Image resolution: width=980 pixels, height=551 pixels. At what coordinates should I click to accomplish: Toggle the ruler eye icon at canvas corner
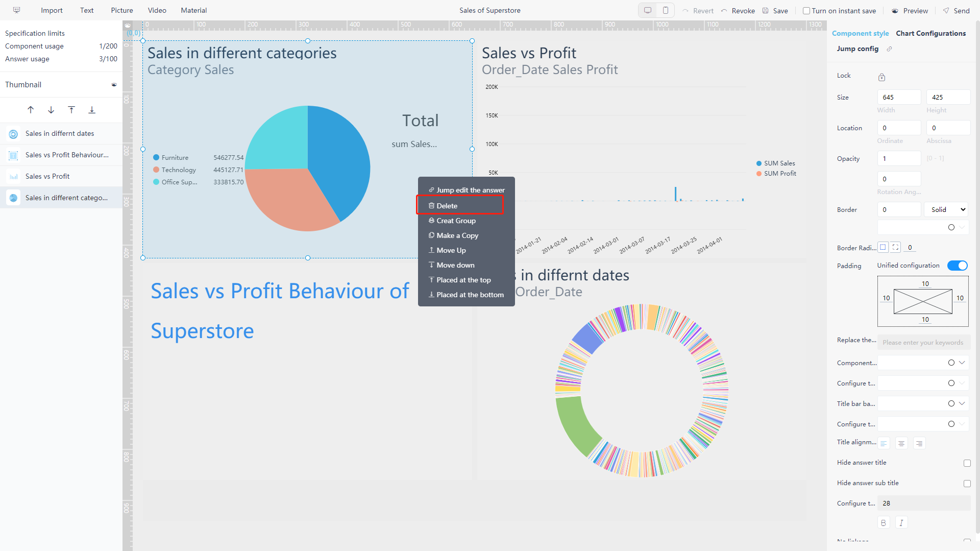[128, 25]
